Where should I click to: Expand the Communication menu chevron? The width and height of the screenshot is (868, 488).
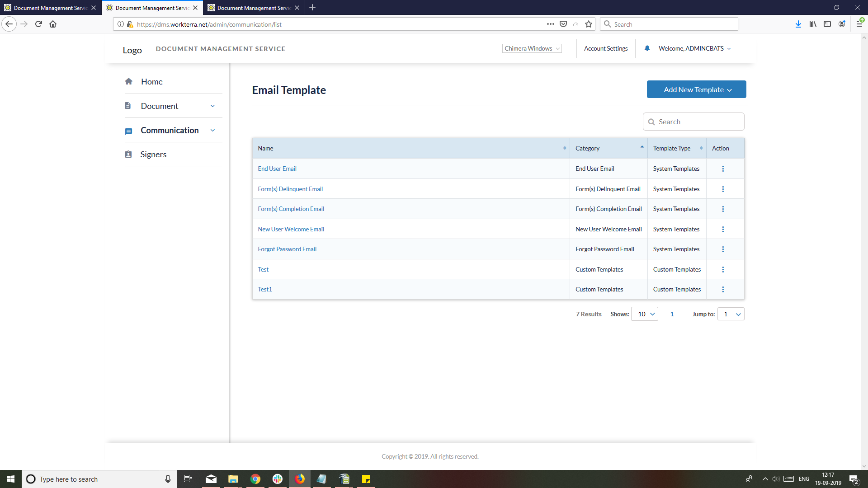[212, 130]
